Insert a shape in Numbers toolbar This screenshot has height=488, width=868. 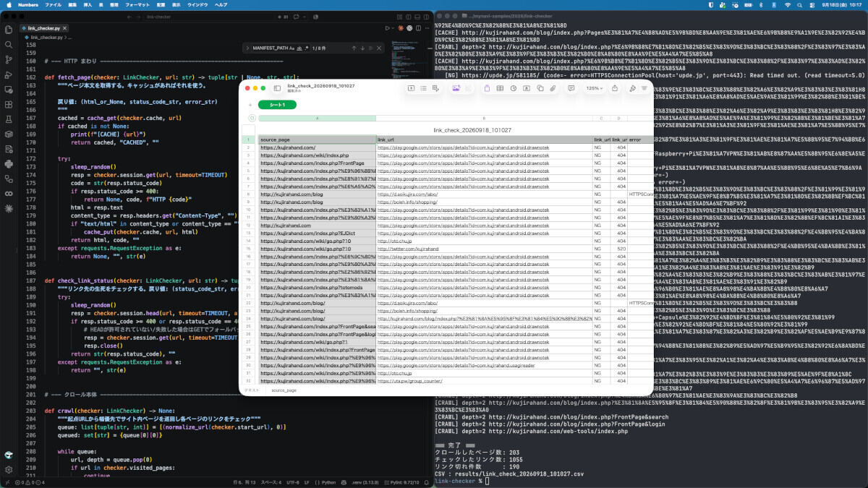coord(540,88)
